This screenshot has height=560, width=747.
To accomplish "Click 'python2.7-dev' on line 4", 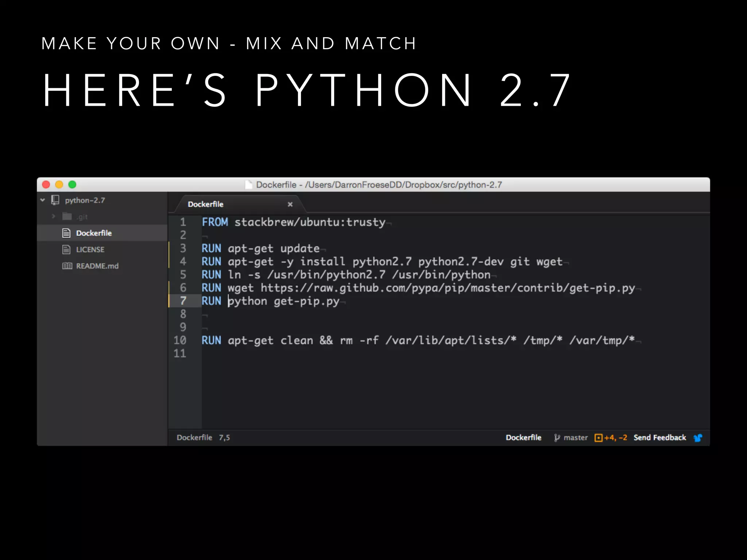I will pos(461,261).
